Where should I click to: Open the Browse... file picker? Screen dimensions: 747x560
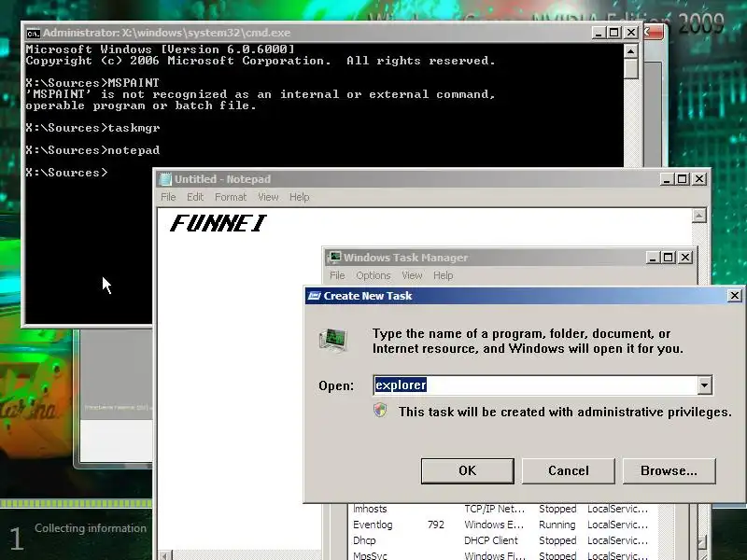669,470
